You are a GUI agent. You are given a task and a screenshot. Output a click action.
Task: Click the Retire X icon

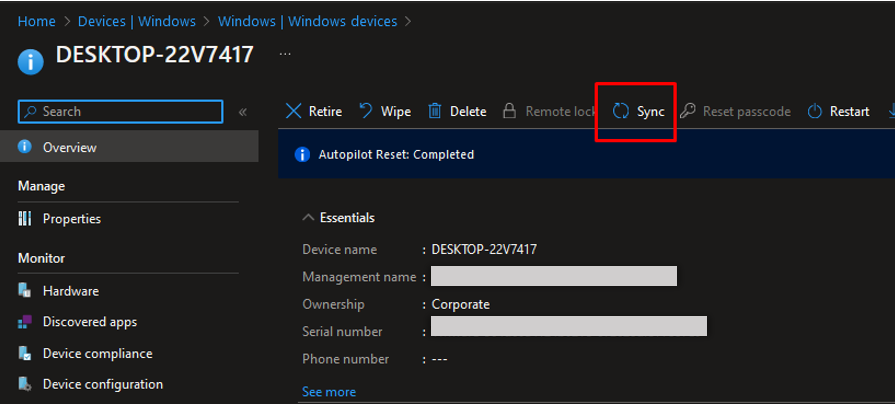(293, 111)
